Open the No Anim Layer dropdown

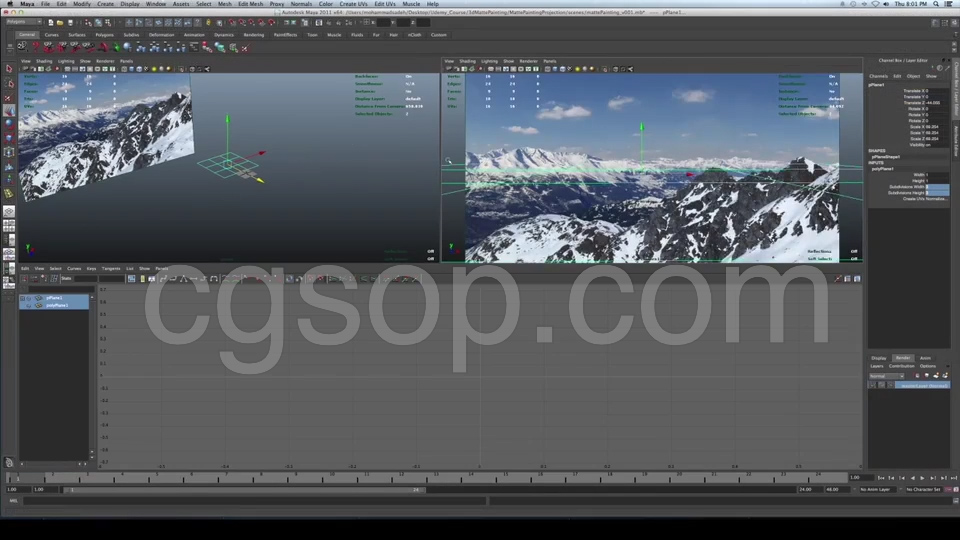click(x=879, y=490)
